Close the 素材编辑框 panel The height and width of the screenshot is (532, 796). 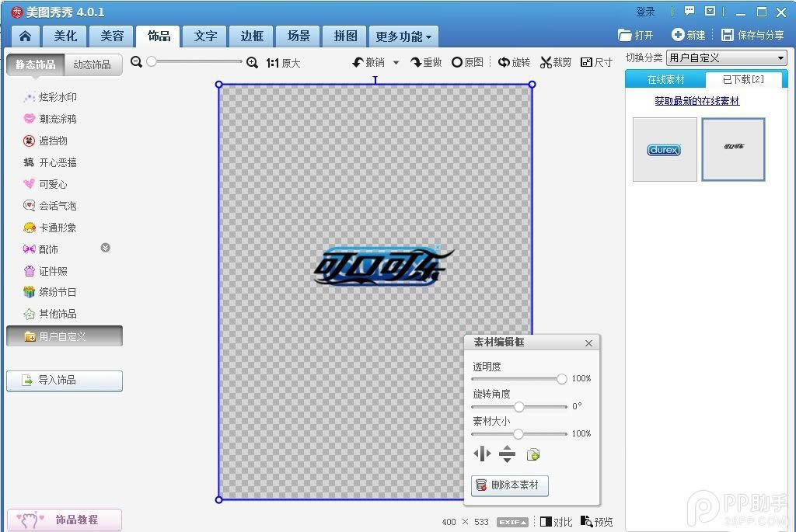588,343
